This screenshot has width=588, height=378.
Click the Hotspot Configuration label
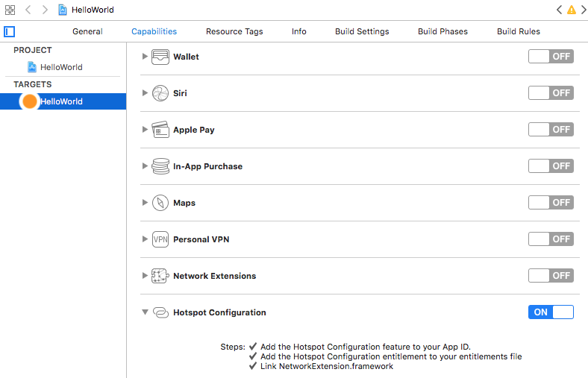point(219,312)
